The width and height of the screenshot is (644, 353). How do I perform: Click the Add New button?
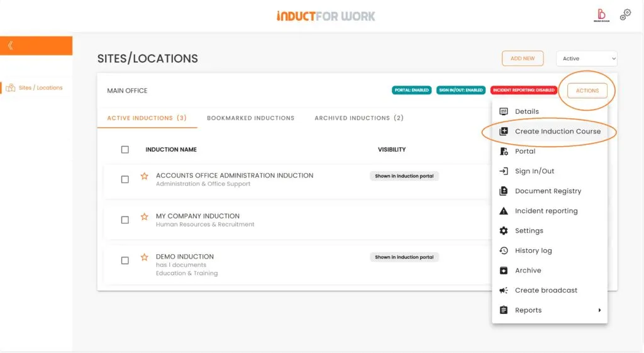[523, 59]
